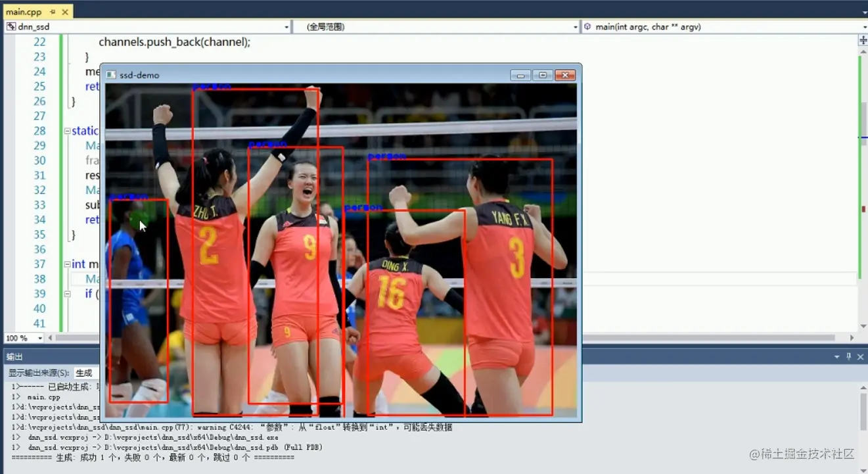Click the 输出 panel title

pos(14,356)
